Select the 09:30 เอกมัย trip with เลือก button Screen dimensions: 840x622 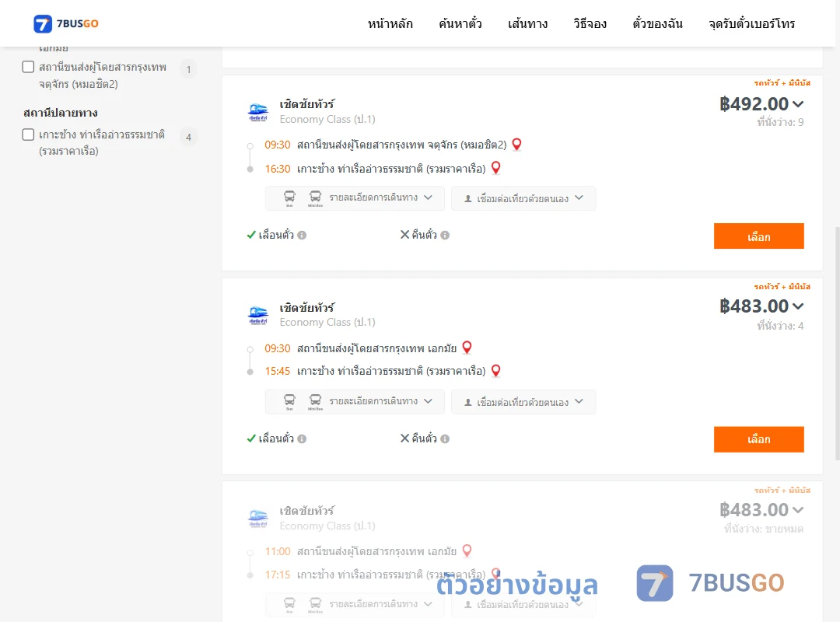coord(758,439)
